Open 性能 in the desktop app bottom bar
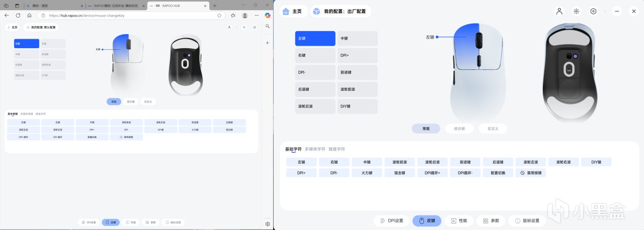This screenshot has width=644, height=230. pos(459,221)
